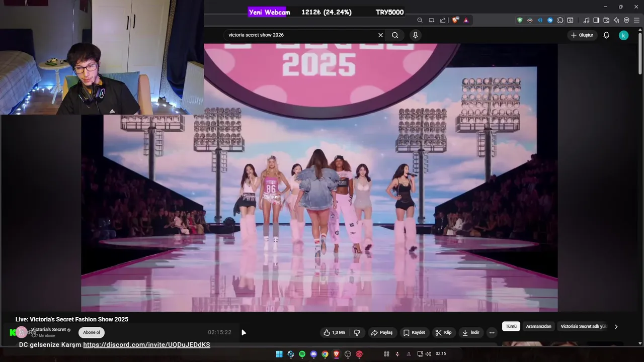Open OBS Studio from the taskbar

pyautogui.click(x=348, y=354)
